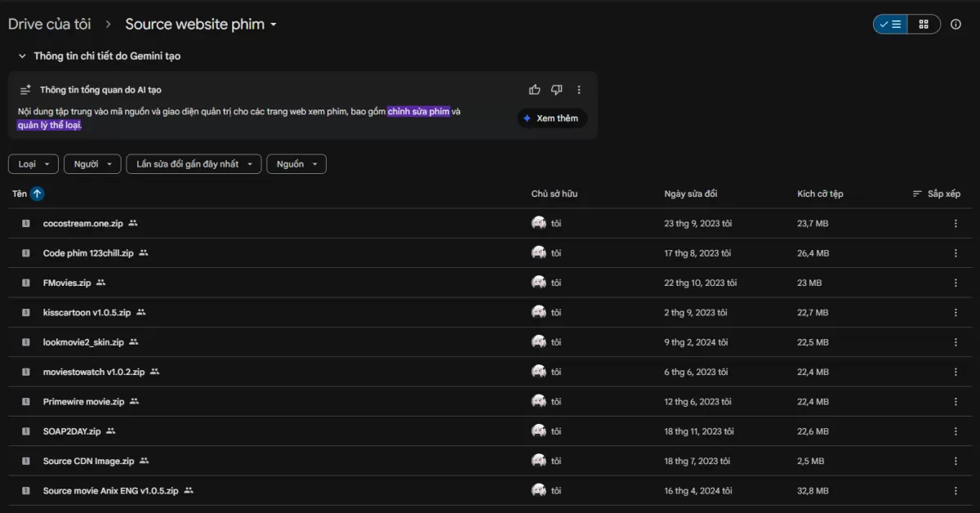Click the Ngày sửa đổi column header
Image resolution: width=980 pixels, height=513 pixels.
[x=690, y=194]
